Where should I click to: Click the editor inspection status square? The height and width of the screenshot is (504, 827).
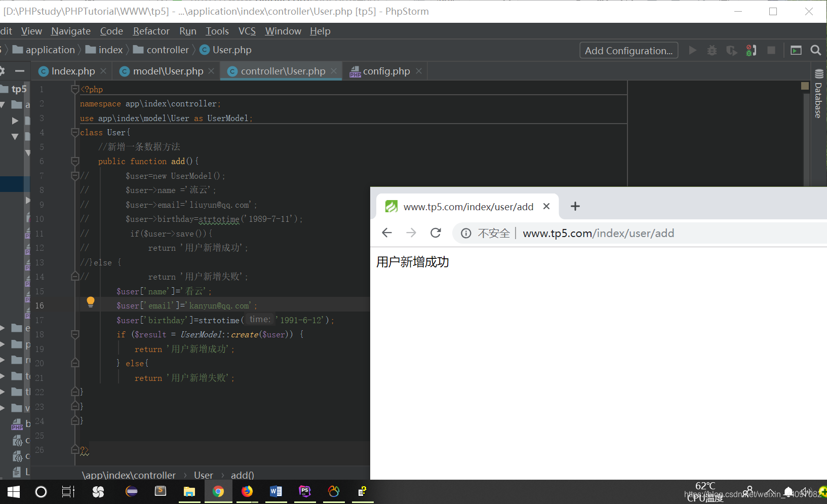[805, 86]
